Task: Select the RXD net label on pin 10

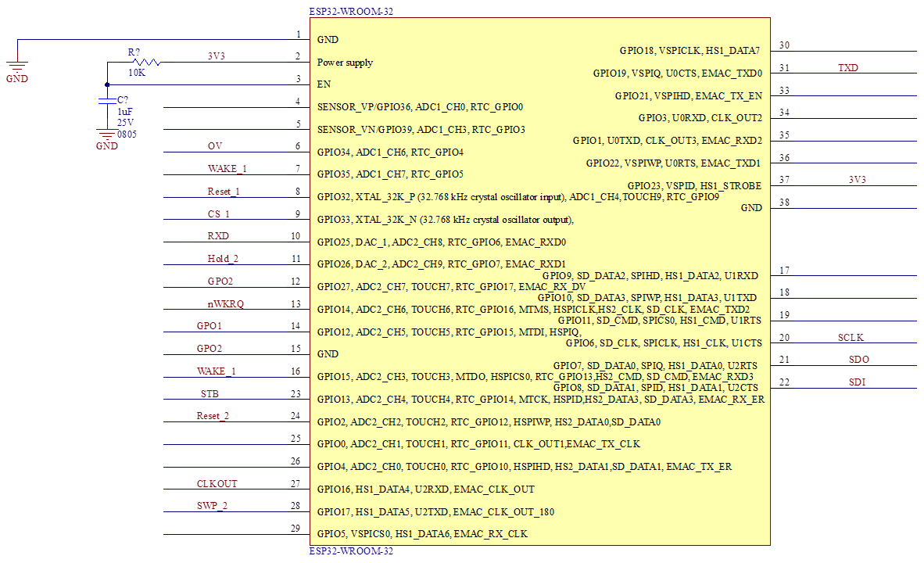Action: [x=218, y=236]
